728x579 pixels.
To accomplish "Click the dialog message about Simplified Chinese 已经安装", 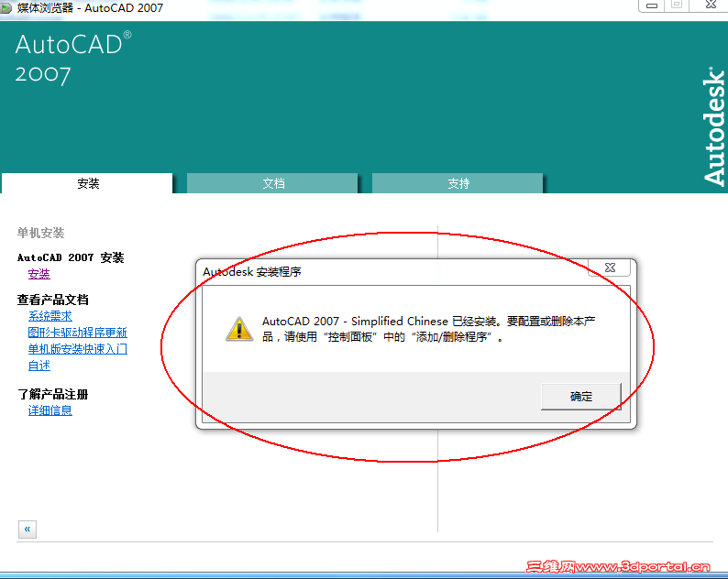I will pos(428,329).
